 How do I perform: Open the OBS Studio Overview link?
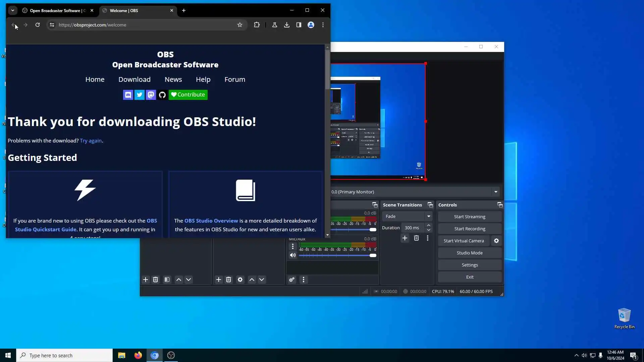click(211, 221)
